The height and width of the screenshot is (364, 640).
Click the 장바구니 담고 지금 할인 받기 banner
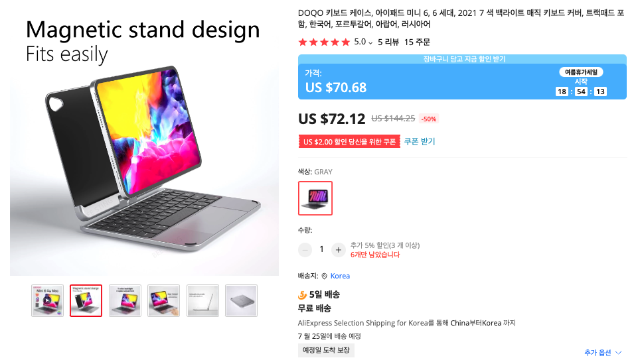click(462, 59)
